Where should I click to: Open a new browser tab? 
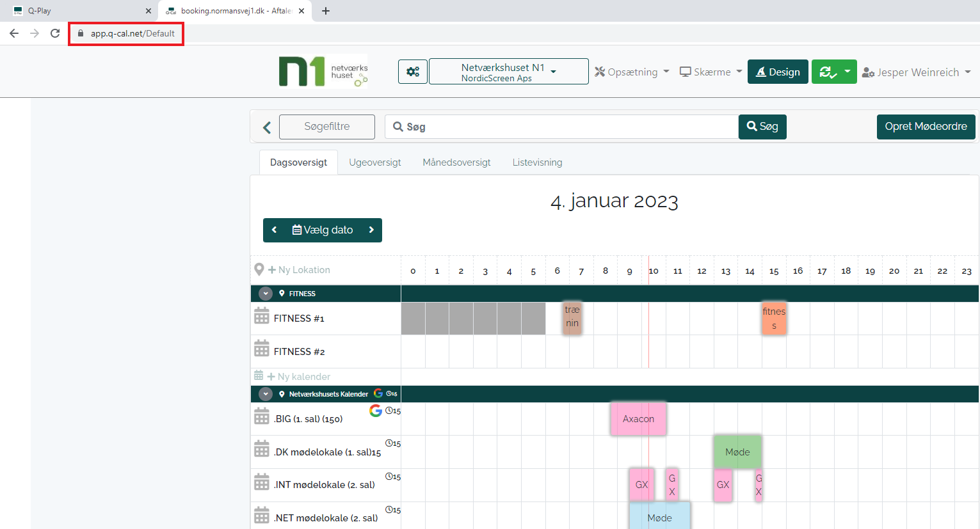point(326,11)
